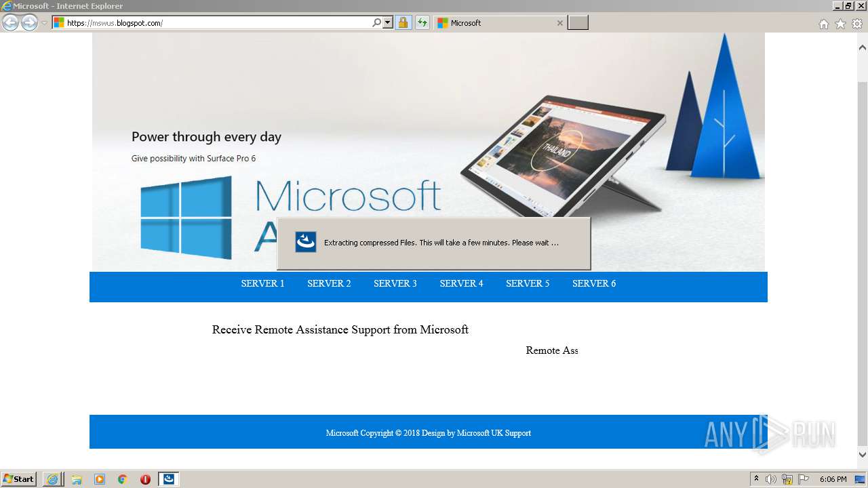
Task: Click the address bar search magnifier icon
Action: point(377,23)
